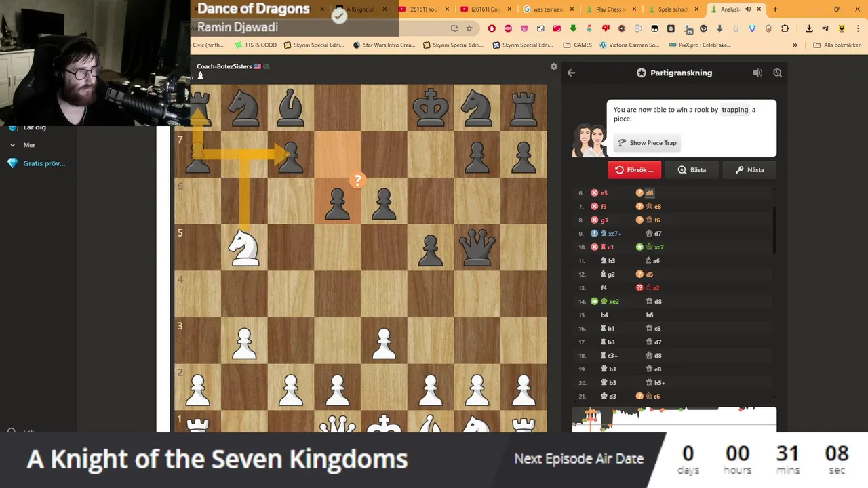
Task: Jump to move 13 black blunder e2
Action: coord(655,288)
